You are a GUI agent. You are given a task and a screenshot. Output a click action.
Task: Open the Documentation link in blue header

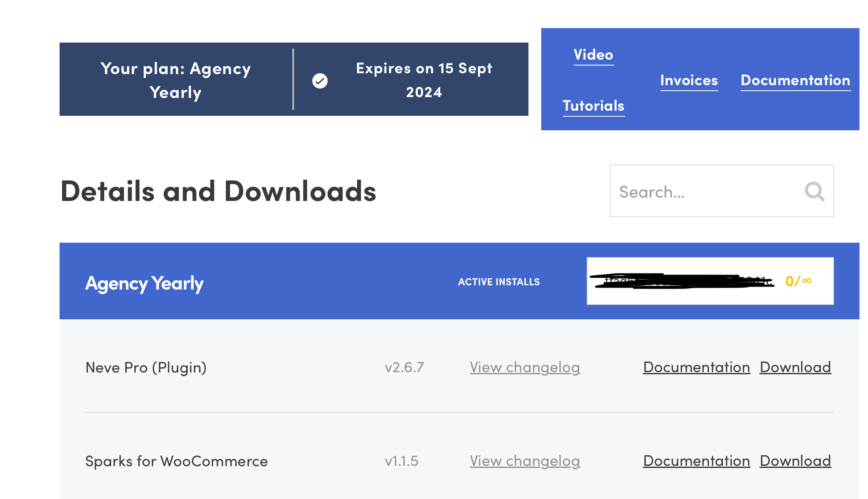(x=795, y=80)
